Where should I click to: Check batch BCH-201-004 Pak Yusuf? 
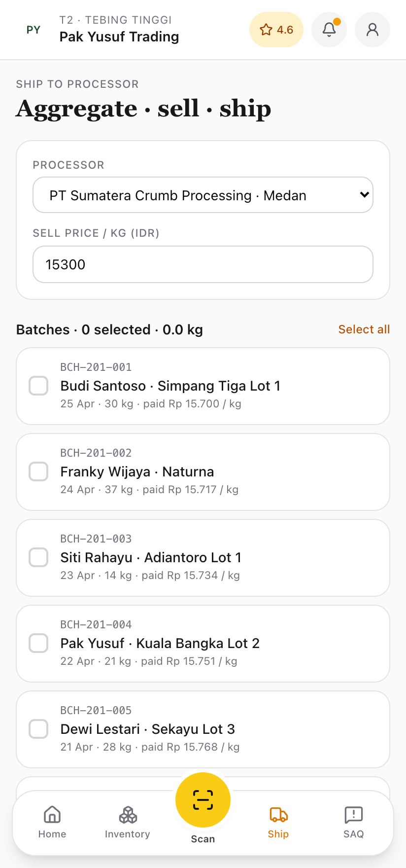[x=38, y=643]
